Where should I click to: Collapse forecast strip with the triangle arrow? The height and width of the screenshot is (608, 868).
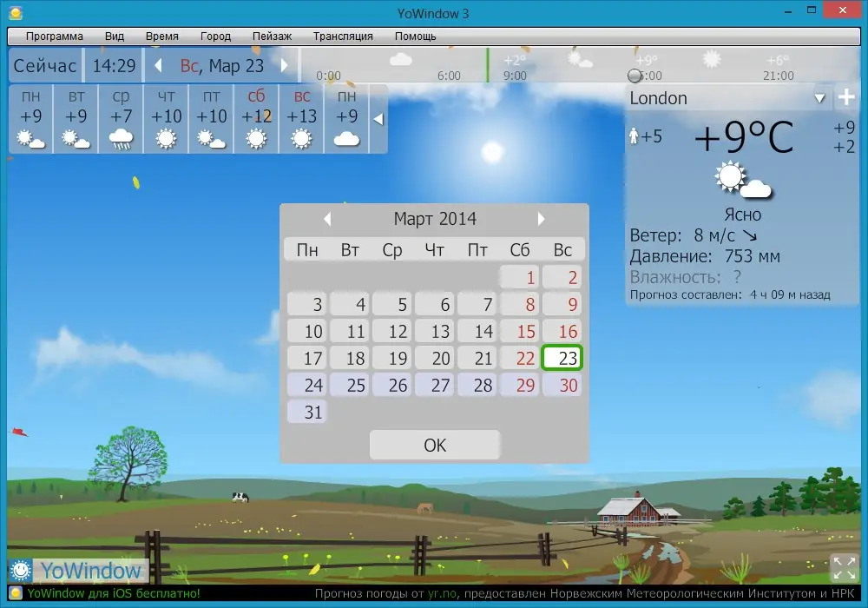click(378, 119)
